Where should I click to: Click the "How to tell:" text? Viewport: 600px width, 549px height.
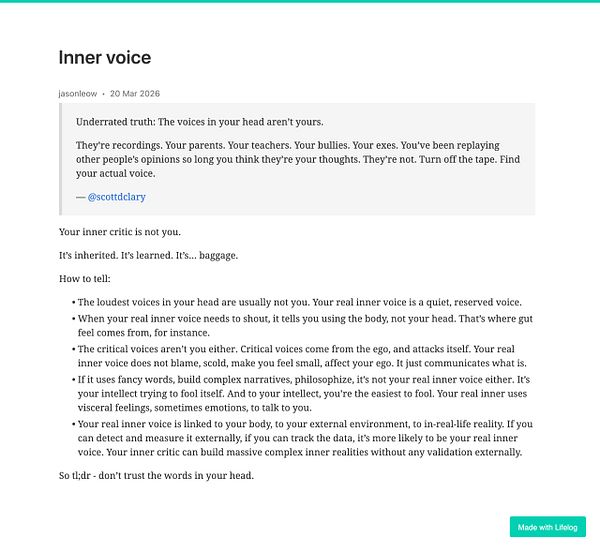(x=85, y=279)
